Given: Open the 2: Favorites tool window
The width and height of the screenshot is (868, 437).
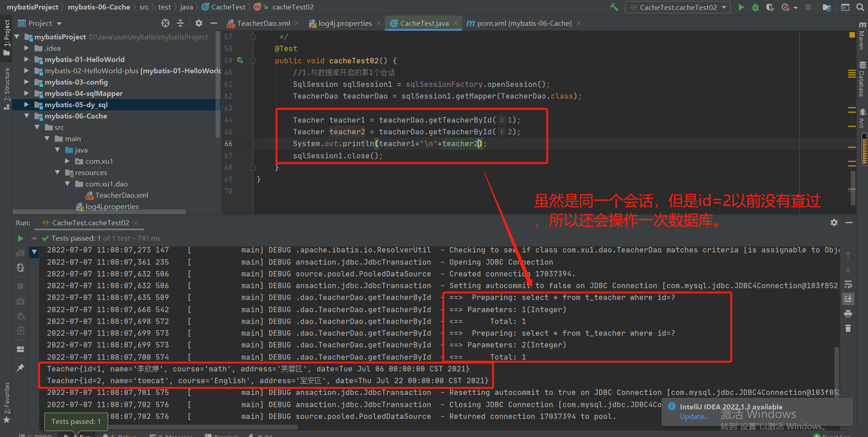Looking at the screenshot, I should 6,403.
